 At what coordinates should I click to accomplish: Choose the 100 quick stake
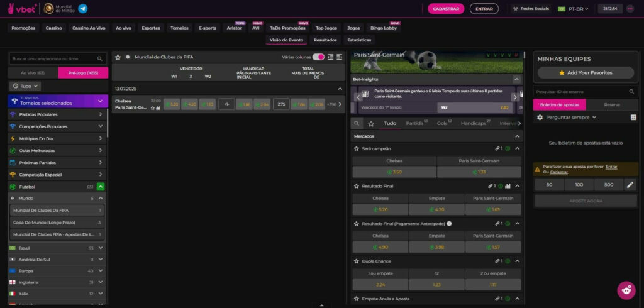pyautogui.click(x=579, y=185)
